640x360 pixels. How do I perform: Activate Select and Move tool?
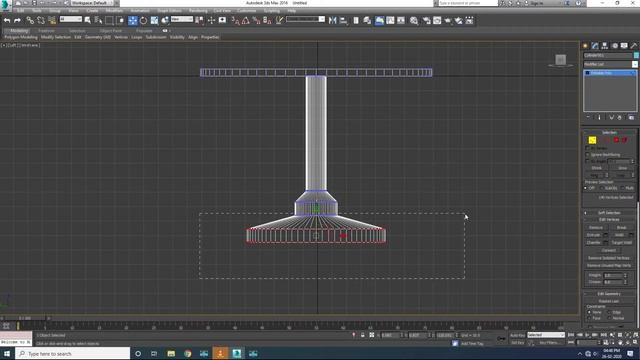pyautogui.click(x=133, y=20)
